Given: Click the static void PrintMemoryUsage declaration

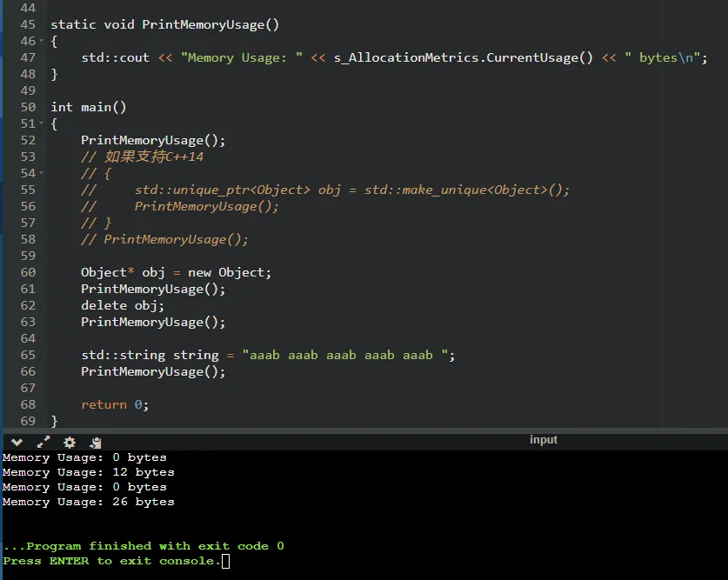Looking at the screenshot, I should (x=165, y=24).
